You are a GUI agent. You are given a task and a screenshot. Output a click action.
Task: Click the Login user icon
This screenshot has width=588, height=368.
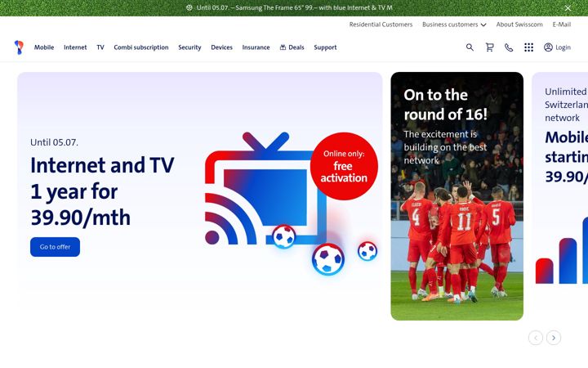(x=548, y=47)
